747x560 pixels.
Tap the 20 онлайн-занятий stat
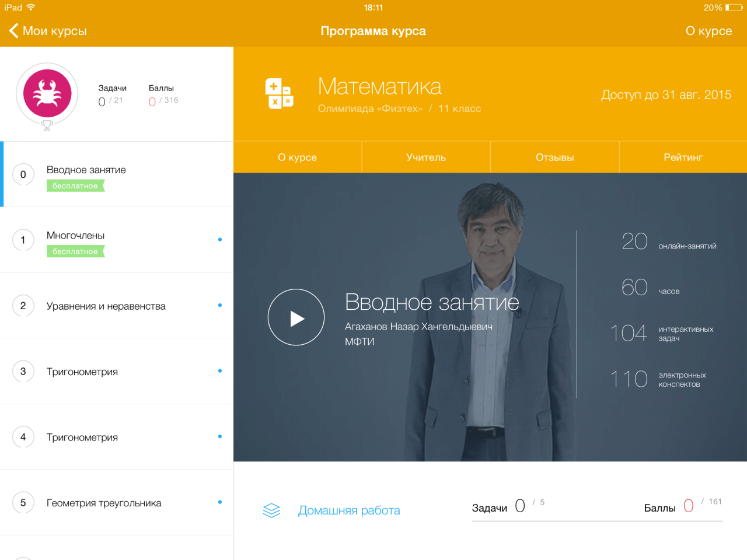click(x=669, y=242)
